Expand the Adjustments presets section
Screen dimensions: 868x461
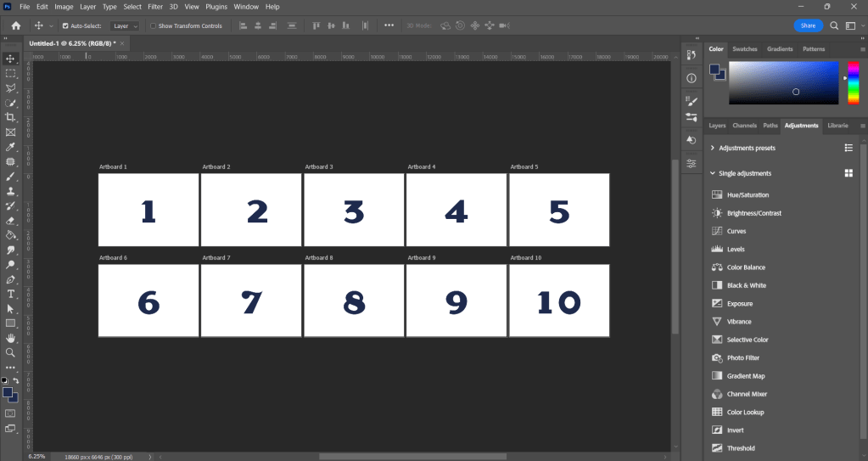click(713, 148)
